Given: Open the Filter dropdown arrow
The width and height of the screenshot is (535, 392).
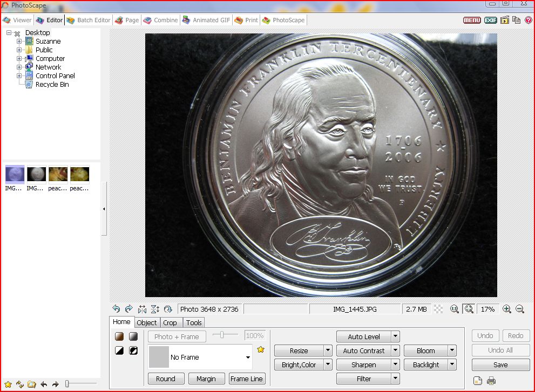Looking at the screenshot, I should [395, 379].
